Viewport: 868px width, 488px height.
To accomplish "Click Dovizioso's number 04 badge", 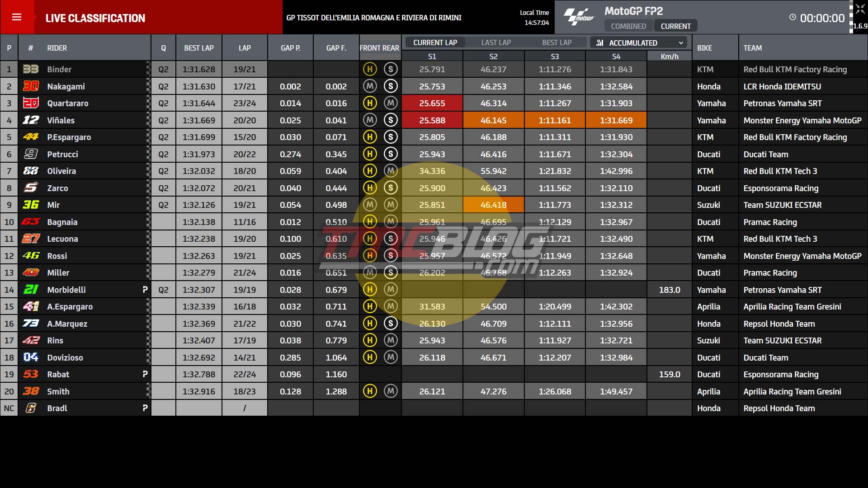I will pos(31,357).
